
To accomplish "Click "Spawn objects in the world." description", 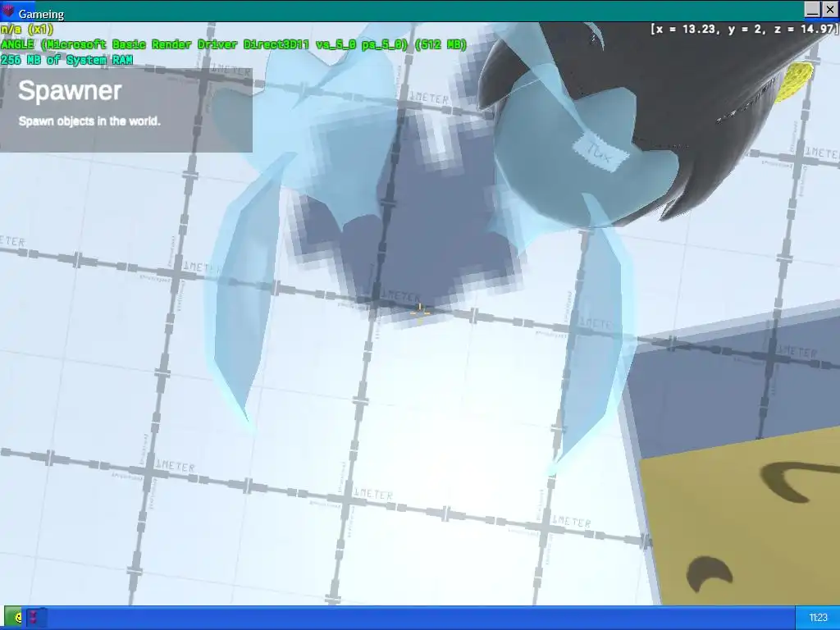I will [89, 121].
